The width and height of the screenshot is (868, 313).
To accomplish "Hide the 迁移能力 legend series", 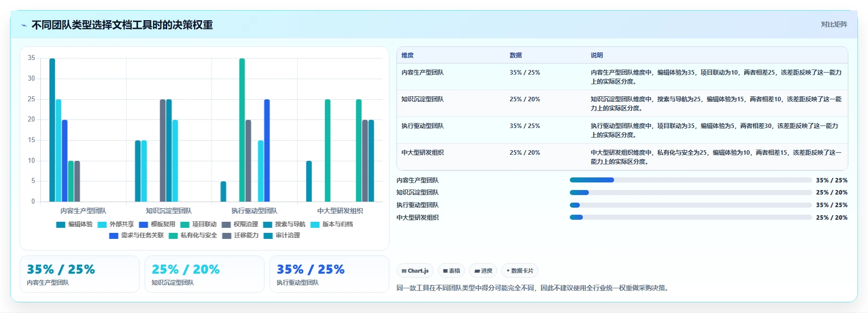I will pos(240,235).
